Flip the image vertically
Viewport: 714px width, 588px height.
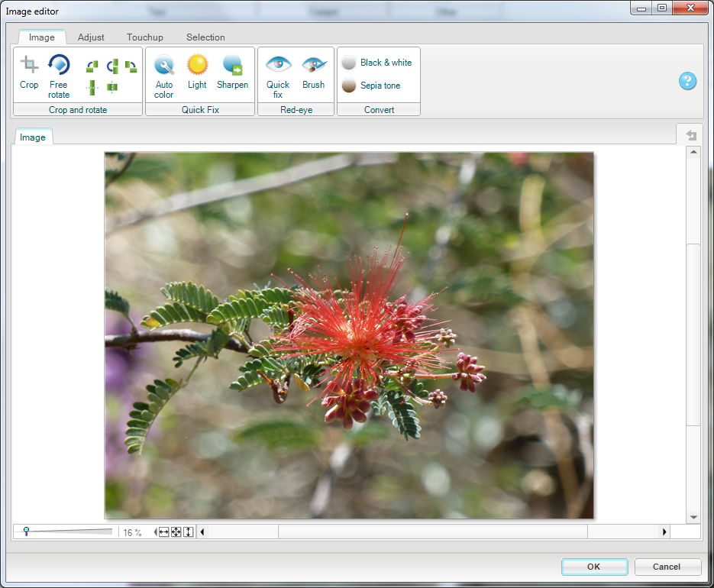pyautogui.click(x=92, y=87)
